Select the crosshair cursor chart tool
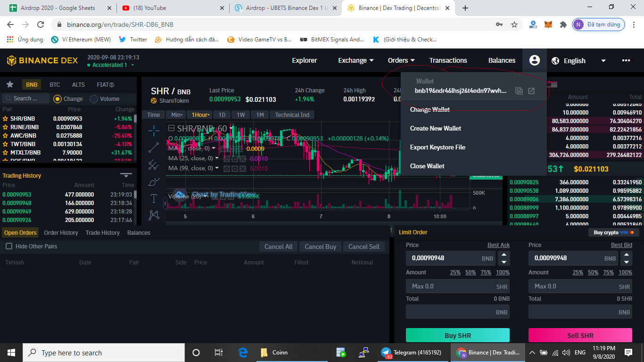 click(x=154, y=131)
